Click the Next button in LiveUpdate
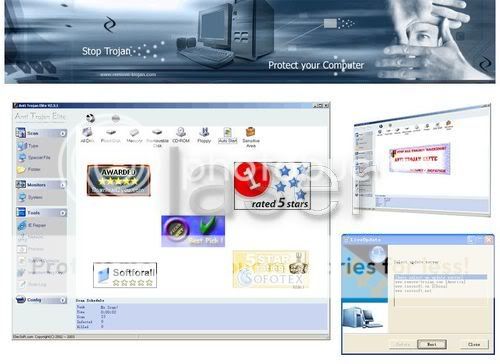This screenshot has height=364, width=500. pos(432,344)
